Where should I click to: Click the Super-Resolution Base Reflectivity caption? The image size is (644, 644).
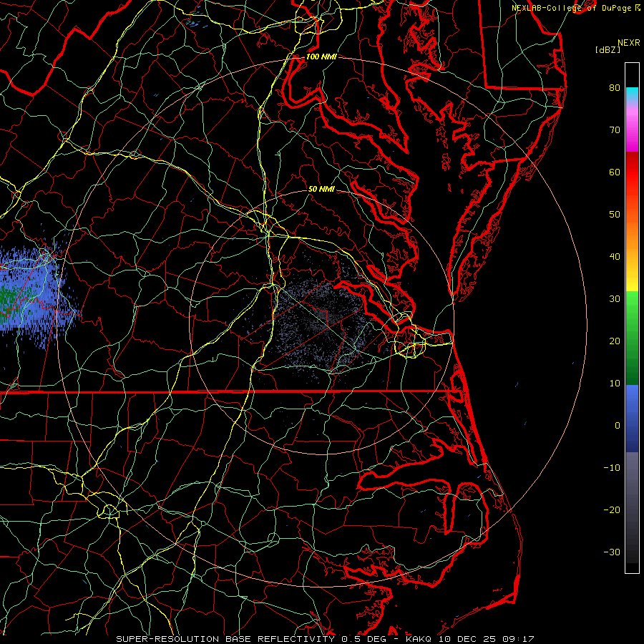tap(326, 639)
